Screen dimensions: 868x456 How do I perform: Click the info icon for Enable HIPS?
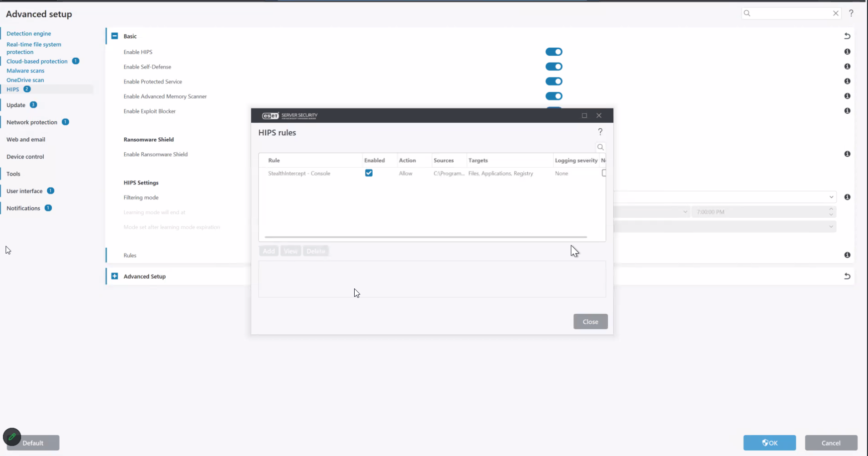pyautogui.click(x=847, y=52)
